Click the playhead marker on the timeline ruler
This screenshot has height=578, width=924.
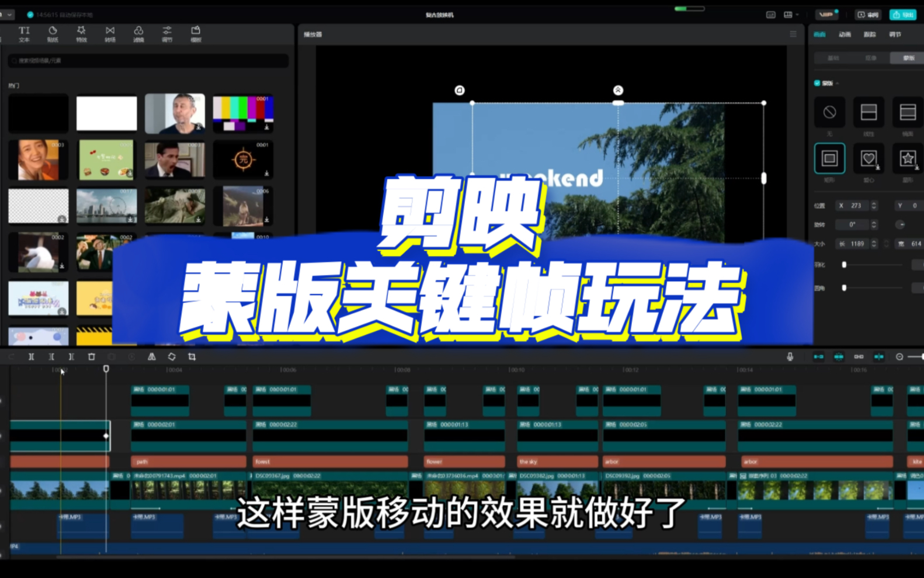106,369
